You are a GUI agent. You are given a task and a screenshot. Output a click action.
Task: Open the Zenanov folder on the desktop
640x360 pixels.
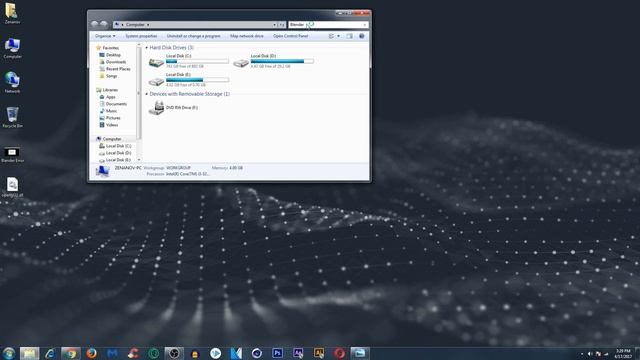pos(12,13)
